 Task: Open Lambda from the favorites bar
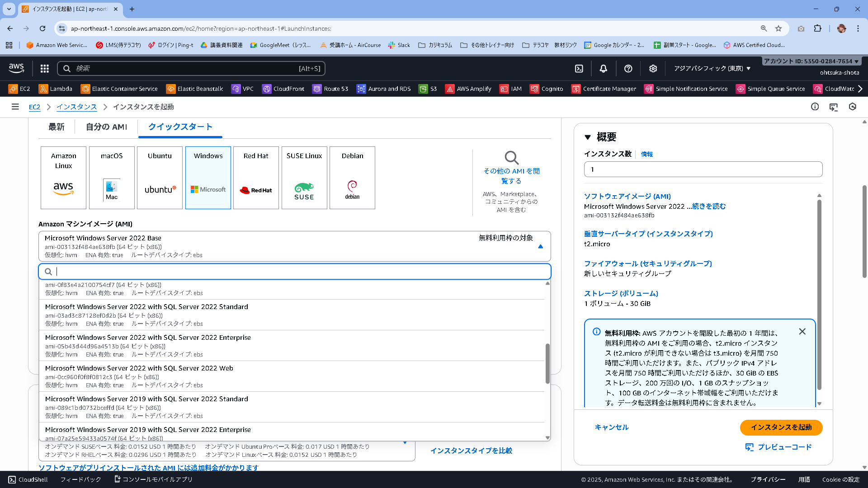56,89
